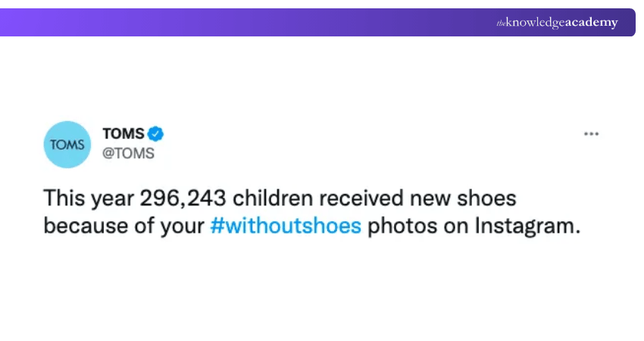Click the small 'the' in the header logo
The height and width of the screenshot is (341, 644).
point(501,23)
